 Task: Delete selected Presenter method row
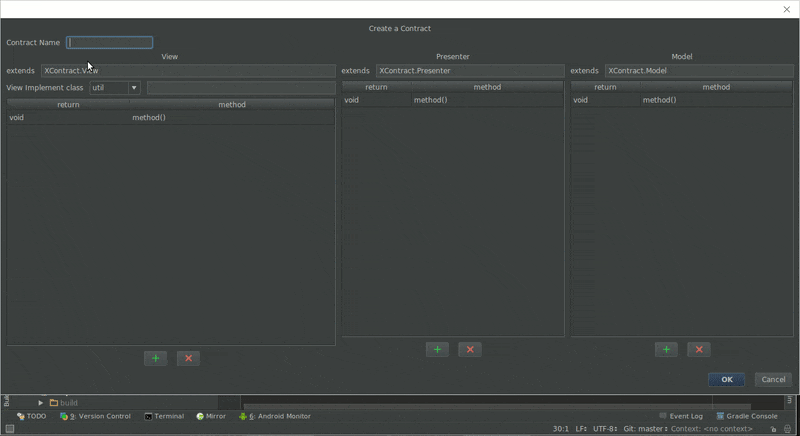click(x=470, y=349)
